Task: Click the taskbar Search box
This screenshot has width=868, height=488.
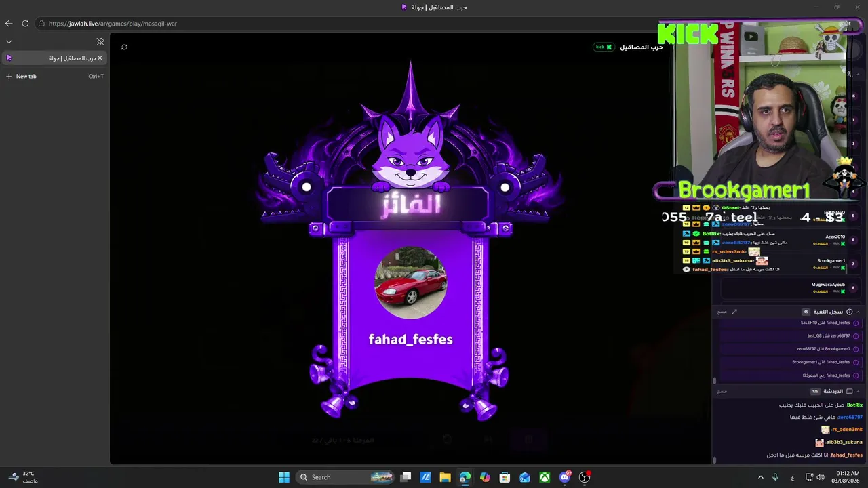Action: (x=346, y=477)
